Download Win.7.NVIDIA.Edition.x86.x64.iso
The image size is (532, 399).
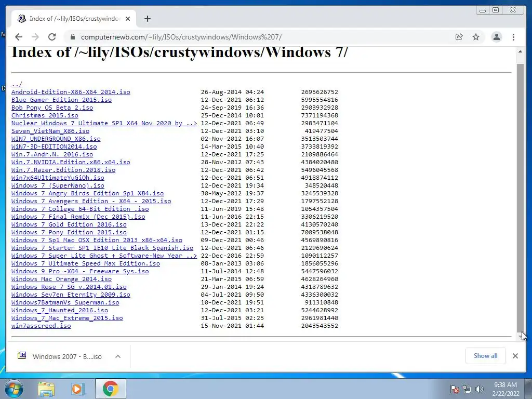pos(71,162)
